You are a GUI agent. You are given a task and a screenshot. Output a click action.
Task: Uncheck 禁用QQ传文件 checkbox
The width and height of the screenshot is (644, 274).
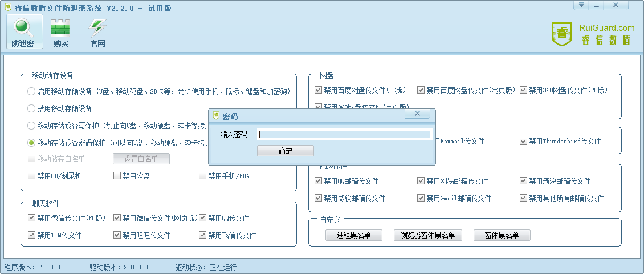click(x=202, y=218)
